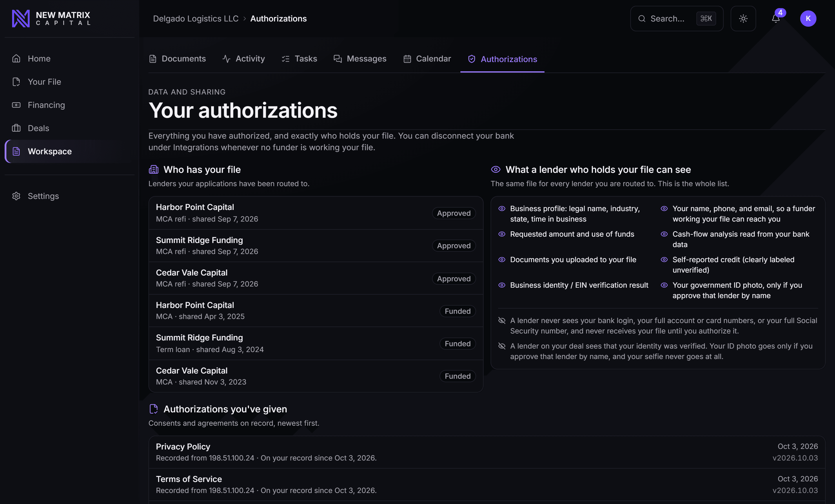The width and height of the screenshot is (835, 504).
Task: Open the Summit Ridge Funding Term loan row
Action: click(x=315, y=343)
